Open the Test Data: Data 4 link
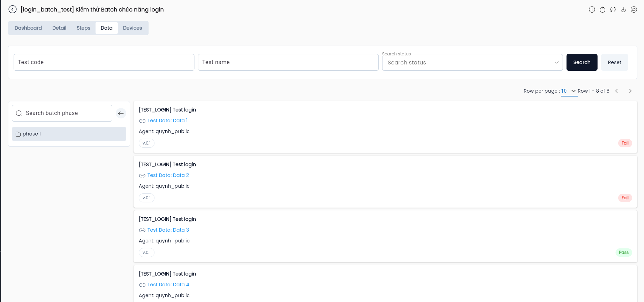This screenshot has height=302, width=644. (x=168, y=285)
